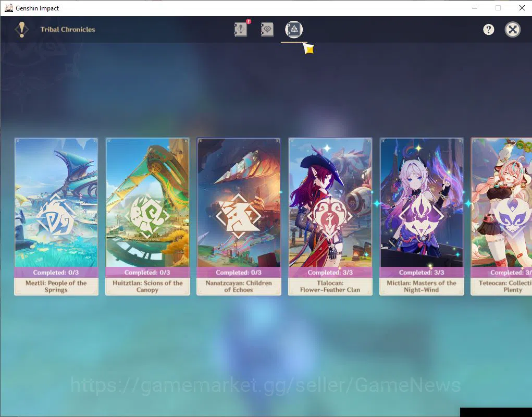Open the Huitztlan: Scions of the Canopy card

(147, 216)
